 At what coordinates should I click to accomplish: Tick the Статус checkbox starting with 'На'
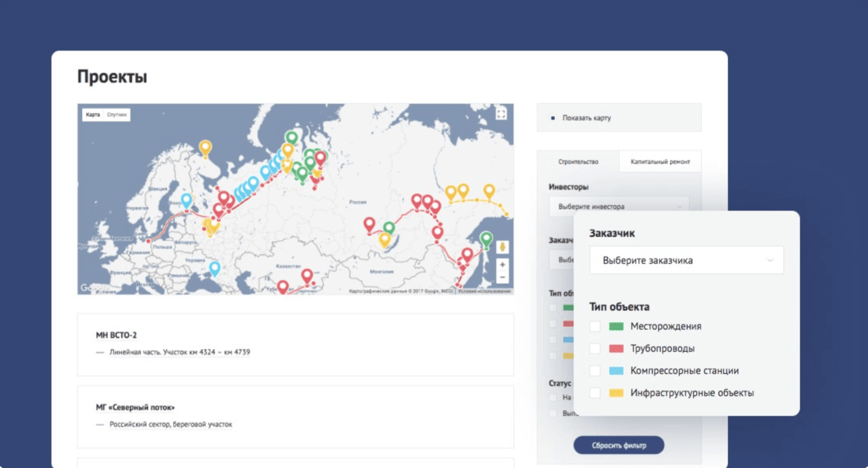(553, 397)
